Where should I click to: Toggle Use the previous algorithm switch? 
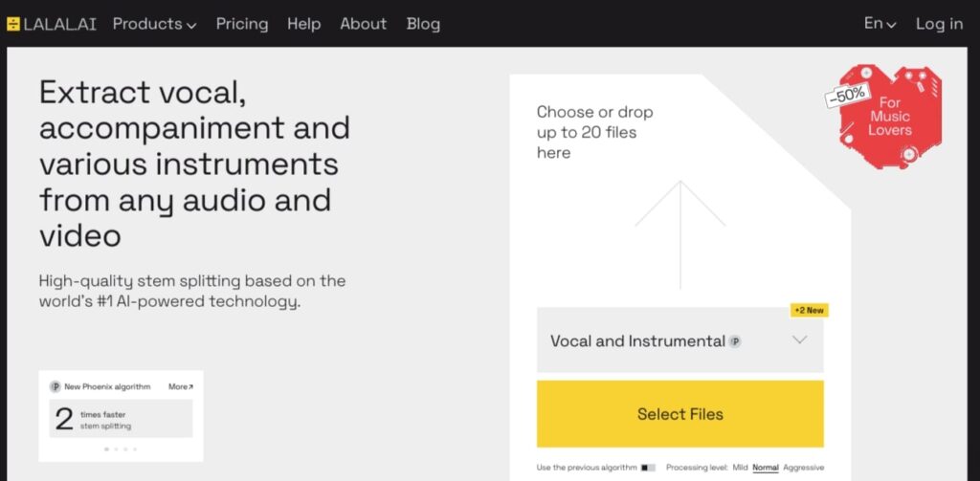pyautogui.click(x=648, y=468)
